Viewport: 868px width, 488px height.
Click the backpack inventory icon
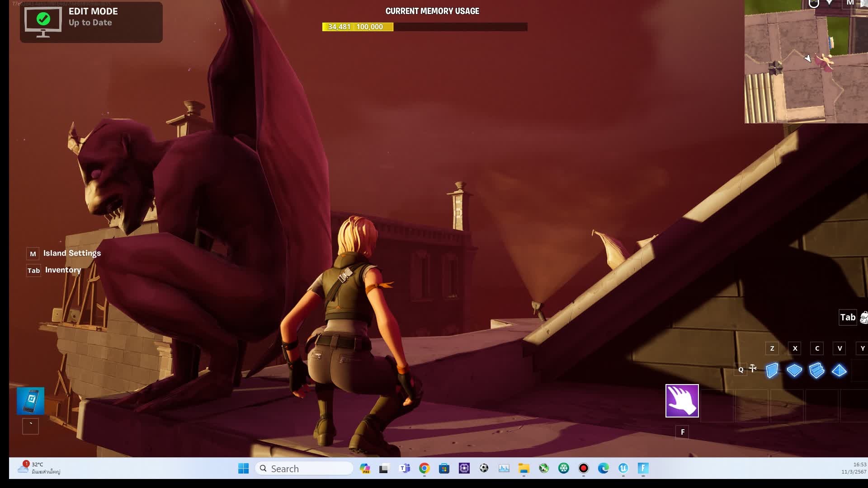pyautogui.click(x=863, y=317)
